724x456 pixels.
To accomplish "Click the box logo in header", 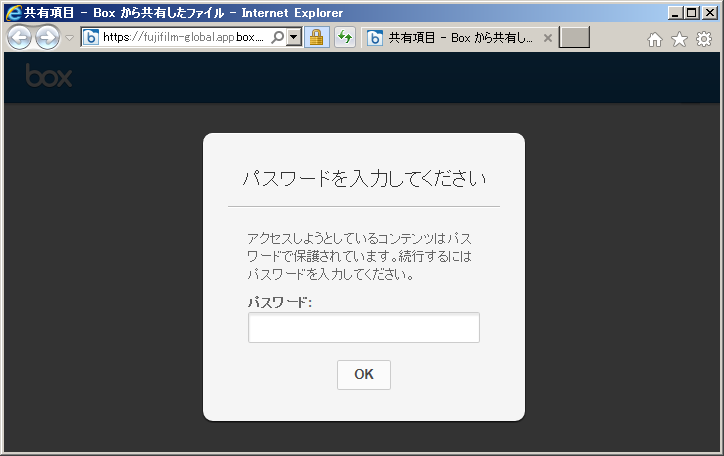I will pyautogui.click(x=49, y=76).
